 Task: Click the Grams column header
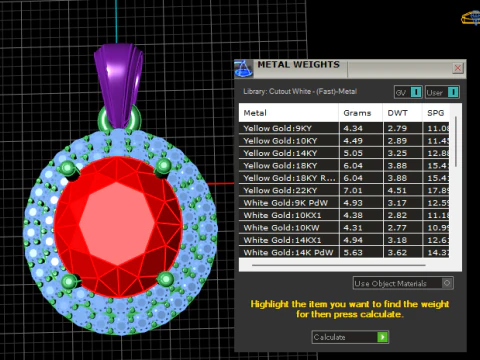coord(361,113)
